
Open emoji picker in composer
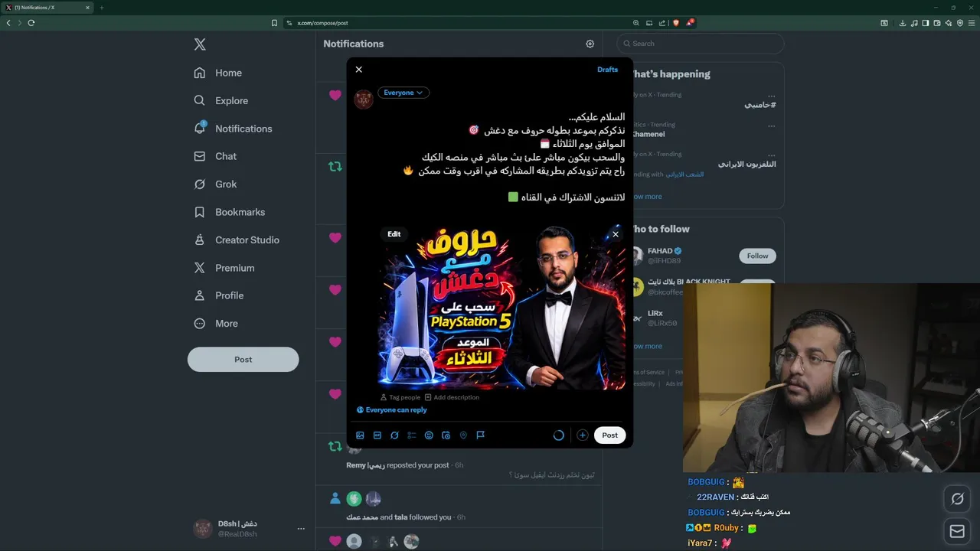tap(429, 435)
